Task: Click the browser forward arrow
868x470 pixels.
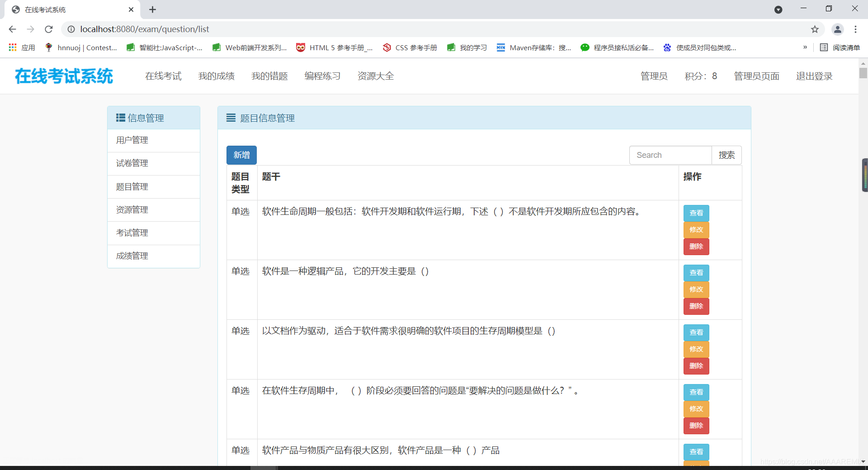Action: 30,29
